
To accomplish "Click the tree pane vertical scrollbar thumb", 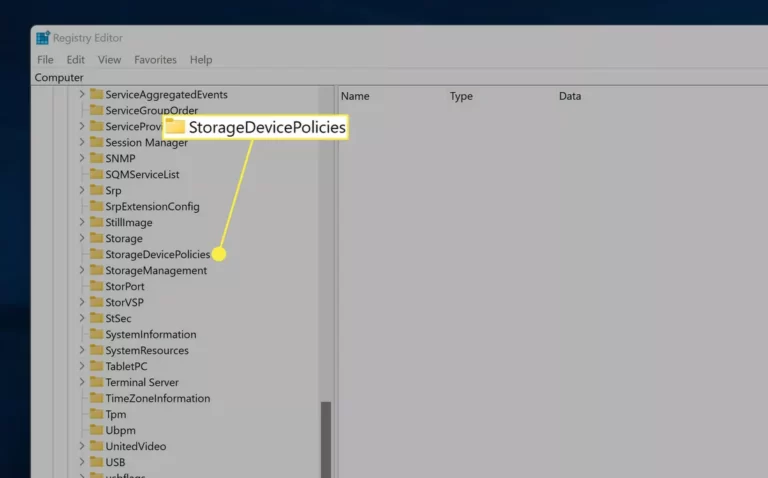I will (326, 439).
